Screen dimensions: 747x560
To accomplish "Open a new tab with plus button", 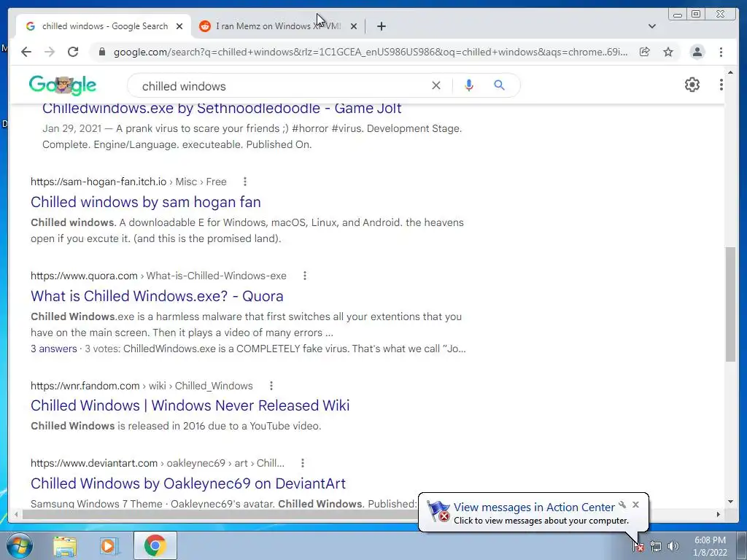I will click(x=381, y=26).
